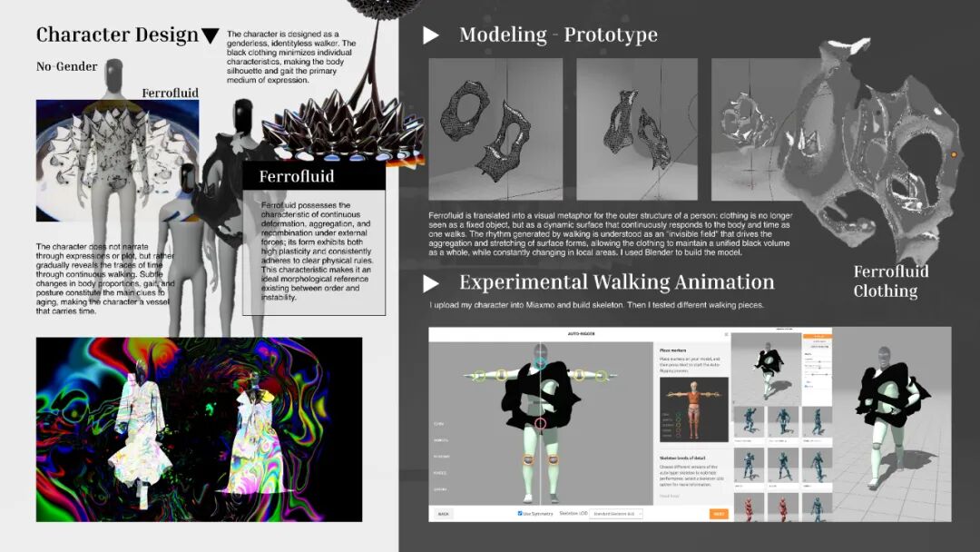The height and width of the screenshot is (552, 980).
Task: Click the CHIN label in the marker list
Action: (439, 424)
